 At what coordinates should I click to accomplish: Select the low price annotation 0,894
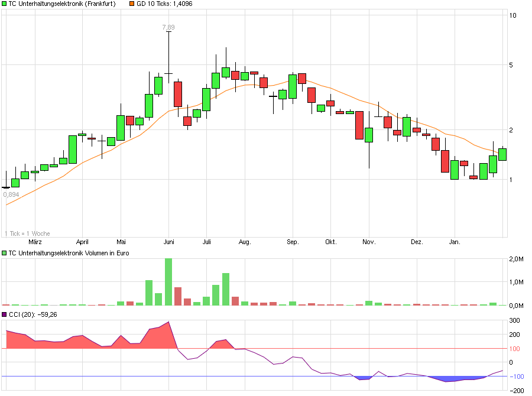(12, 193)
